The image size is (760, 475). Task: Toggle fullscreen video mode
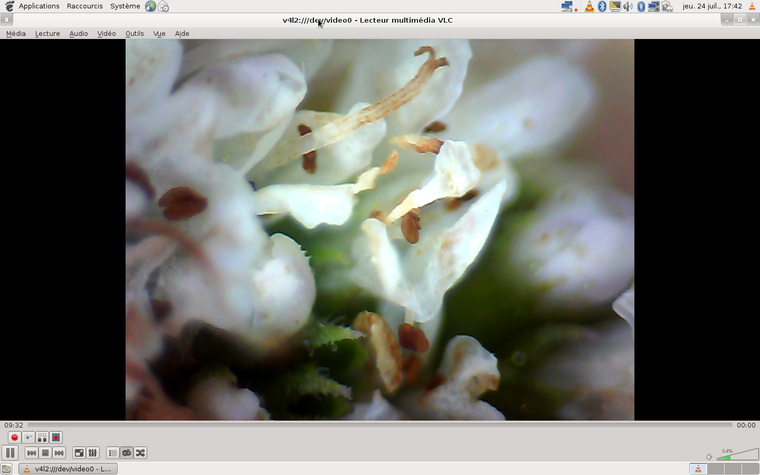pyautogui.click(x=79, y=453)
